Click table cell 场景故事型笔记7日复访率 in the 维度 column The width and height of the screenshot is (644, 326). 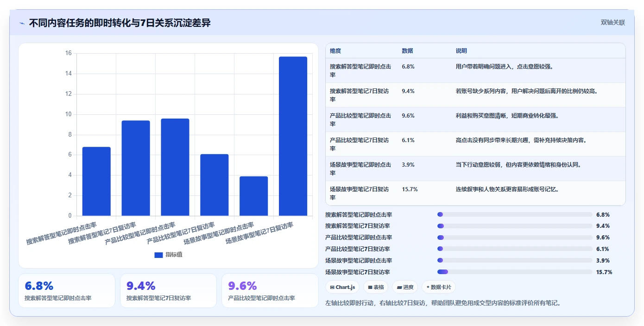point(360,193)
